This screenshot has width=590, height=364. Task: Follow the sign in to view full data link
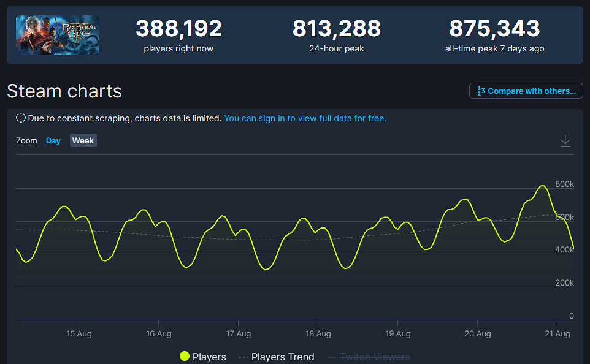[305, 118]
